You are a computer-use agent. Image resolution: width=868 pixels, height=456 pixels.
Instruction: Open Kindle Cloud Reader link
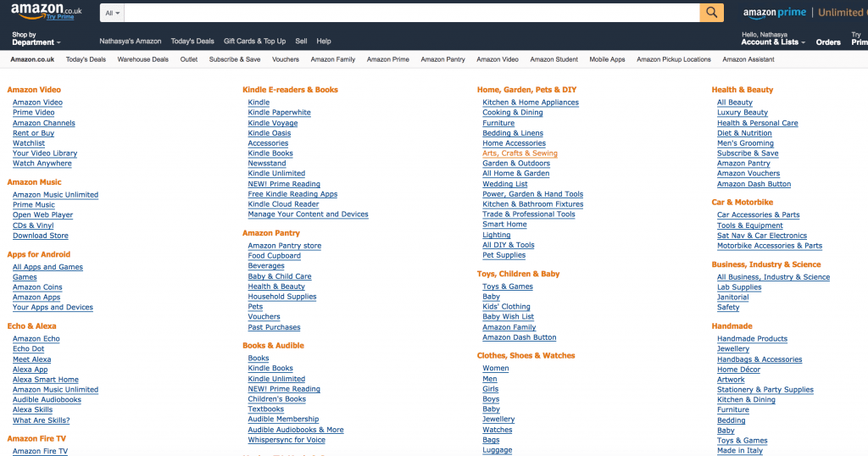283,203
